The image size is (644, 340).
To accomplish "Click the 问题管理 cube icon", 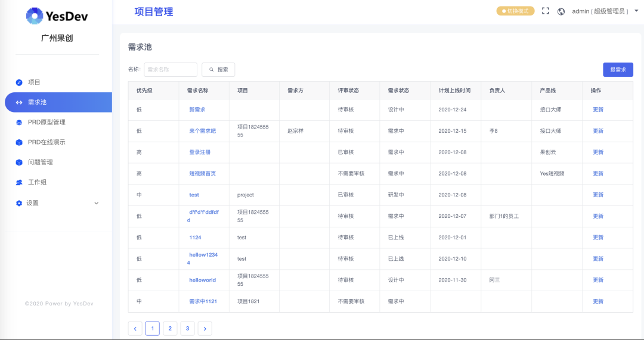I will coord(19,163).
